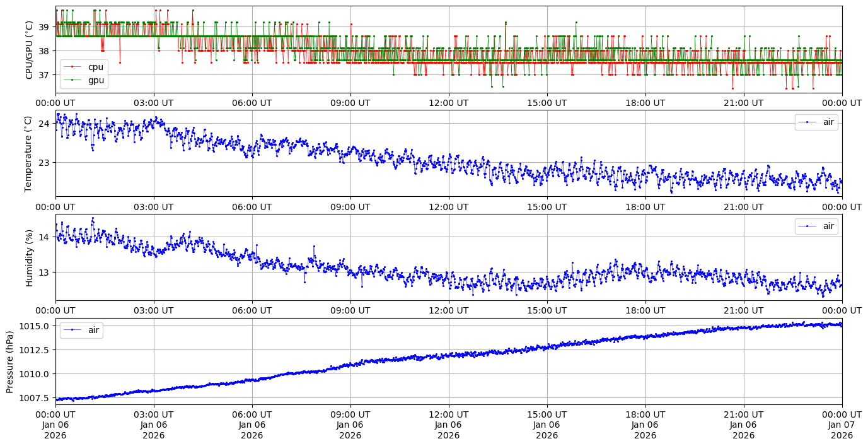The width and height of the screenshot is (868, 446).
Task: Click 12:00 UT tick label under Pressure plot
Action: 448,414
